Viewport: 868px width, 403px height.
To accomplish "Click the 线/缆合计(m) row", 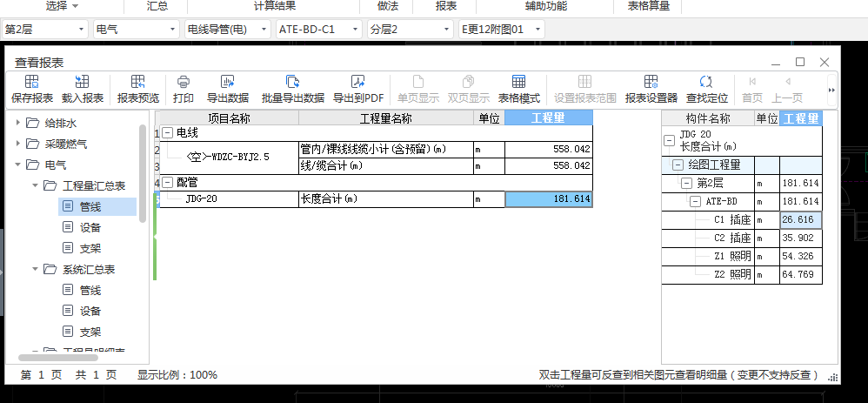I will tap(445, 165).
